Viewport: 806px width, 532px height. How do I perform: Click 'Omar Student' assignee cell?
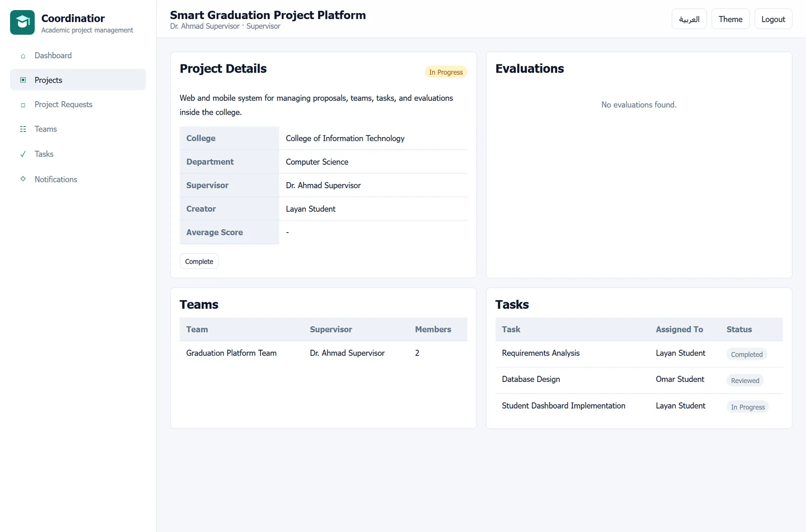click(x=680, y=379)
